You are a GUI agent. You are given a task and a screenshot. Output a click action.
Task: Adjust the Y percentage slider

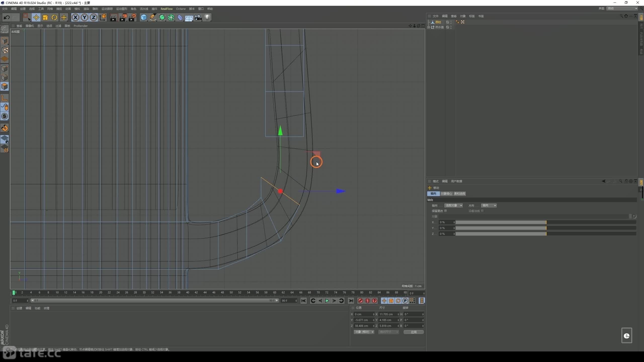pos(546,228)
